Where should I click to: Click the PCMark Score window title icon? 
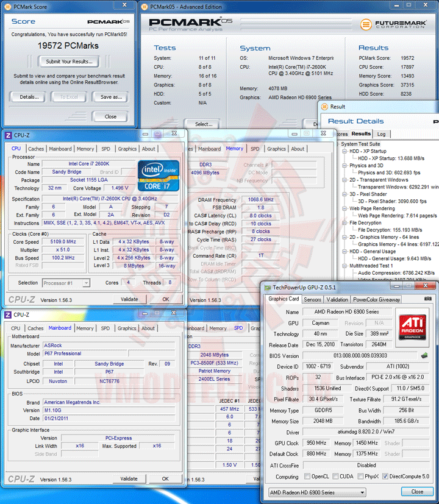pos(8,7)
